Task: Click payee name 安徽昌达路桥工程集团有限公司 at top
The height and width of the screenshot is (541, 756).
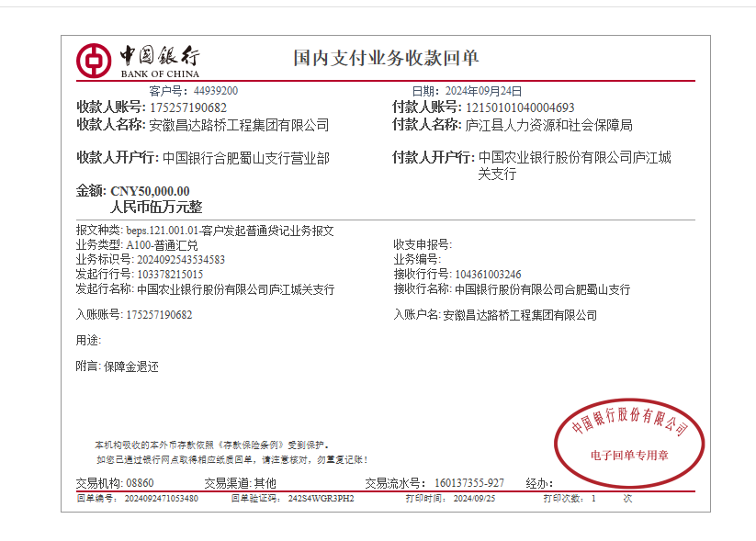Action: tap(239, 125)
